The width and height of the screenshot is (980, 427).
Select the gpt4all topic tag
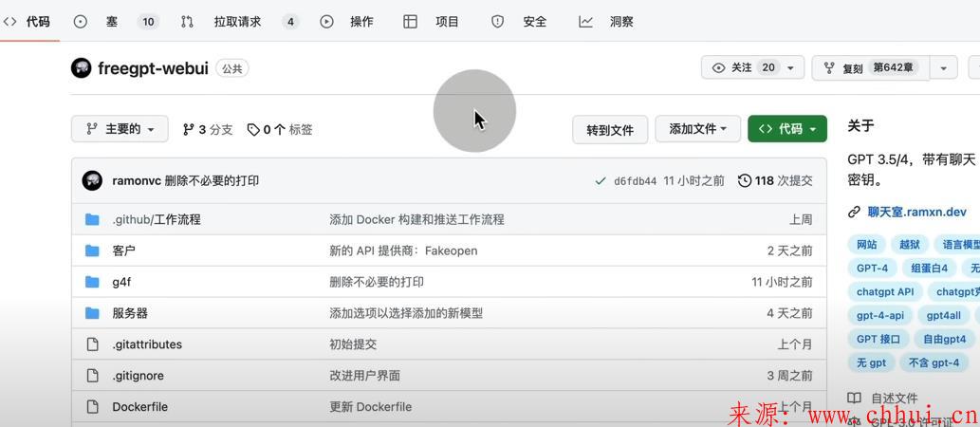(x=944, y=315)
